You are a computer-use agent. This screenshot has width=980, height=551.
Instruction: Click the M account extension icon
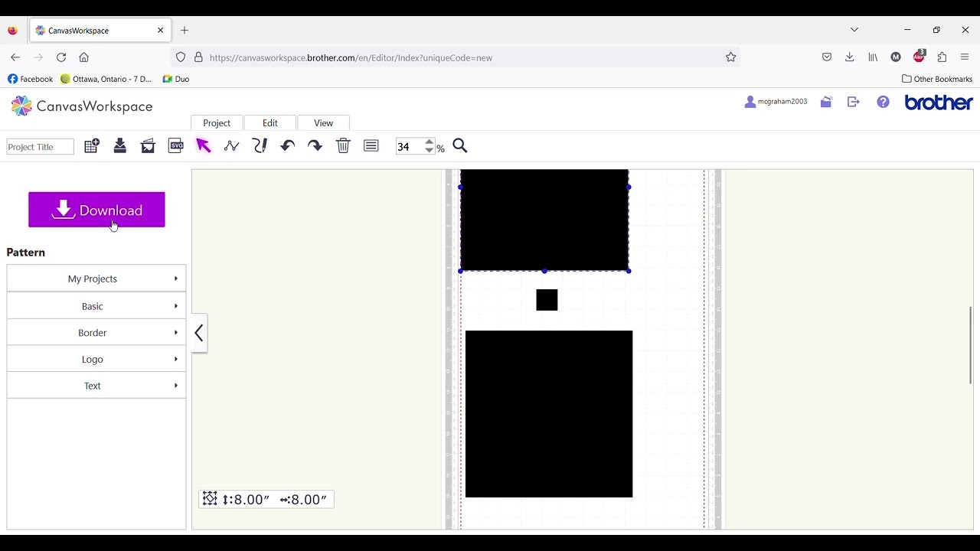click(896, 57)
